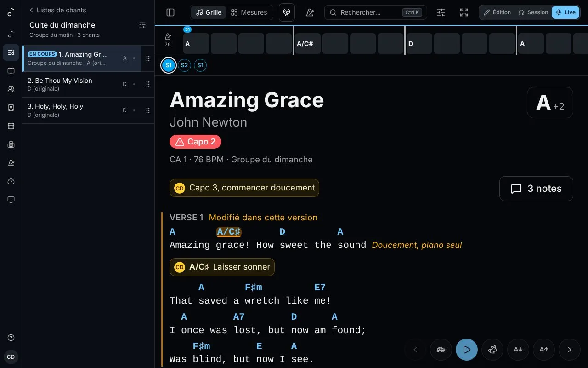This screenshot has height=368, width=588.
Task: Go to the next song arrow
Action: 570,350
